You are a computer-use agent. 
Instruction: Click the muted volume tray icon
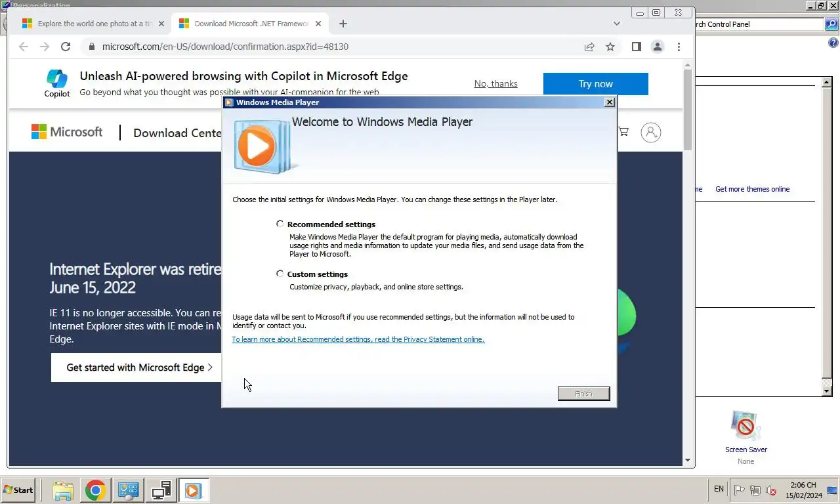point(771,490)
